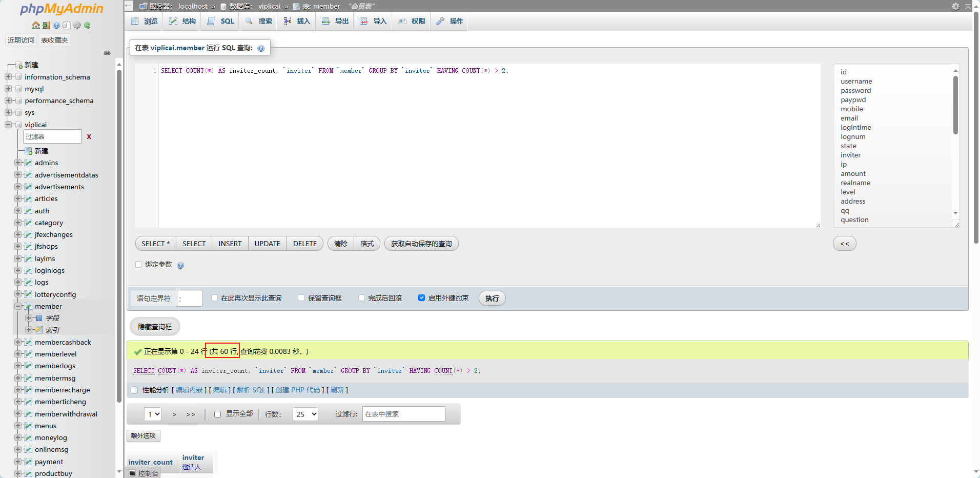Click the green reload navigation icon
This screenshot has width=980, height=478.
[x=87, y=26]
